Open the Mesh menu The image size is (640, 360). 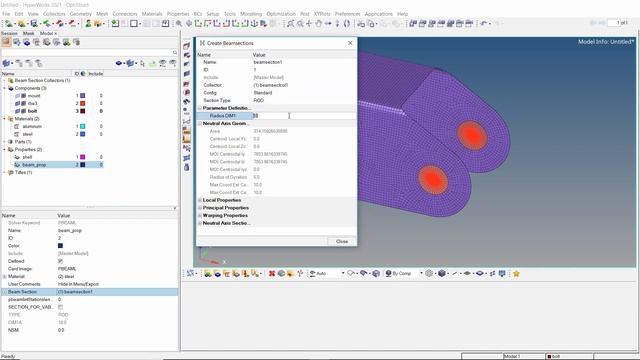pos(102,14)
